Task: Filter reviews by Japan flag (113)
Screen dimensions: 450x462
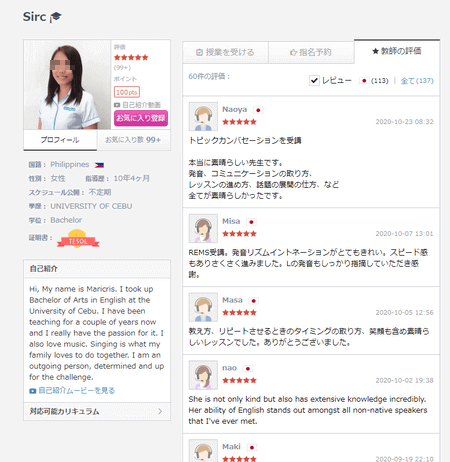Action: [374, 81]
